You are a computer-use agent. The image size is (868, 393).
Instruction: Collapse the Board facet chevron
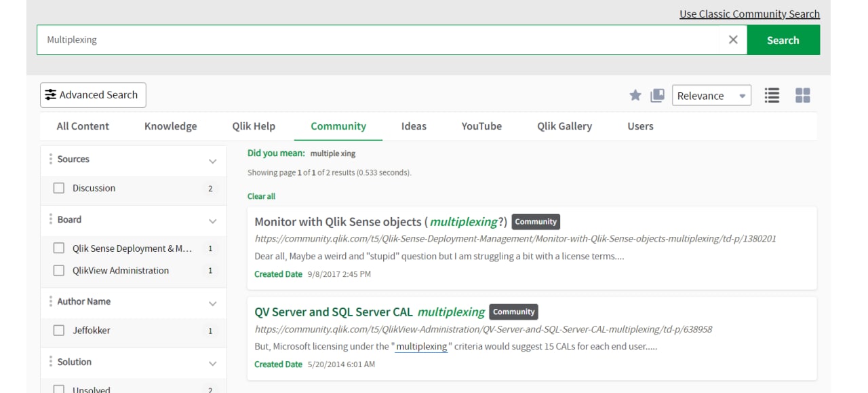pos(212,221)
